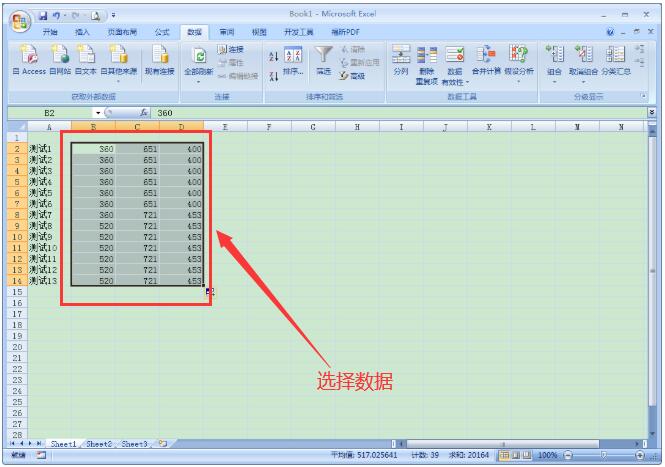
Task: Click the Office Button orb
Action: pos(20,21)
